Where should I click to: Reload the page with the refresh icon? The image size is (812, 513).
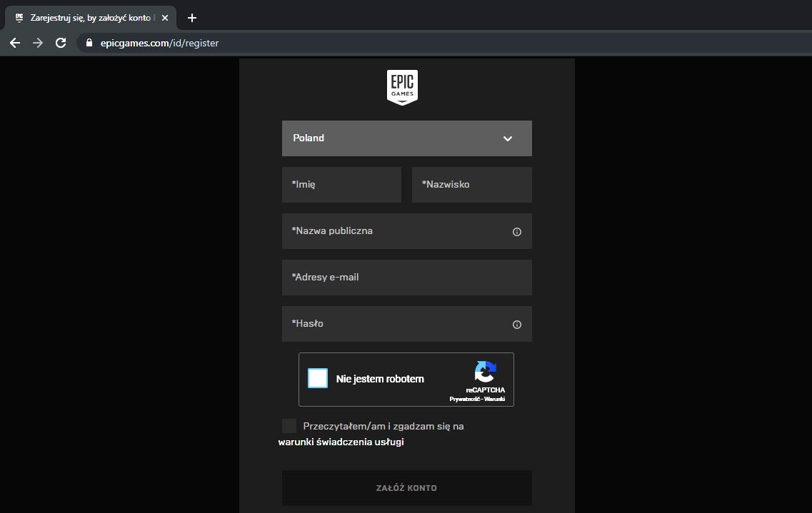coord(61,43)
